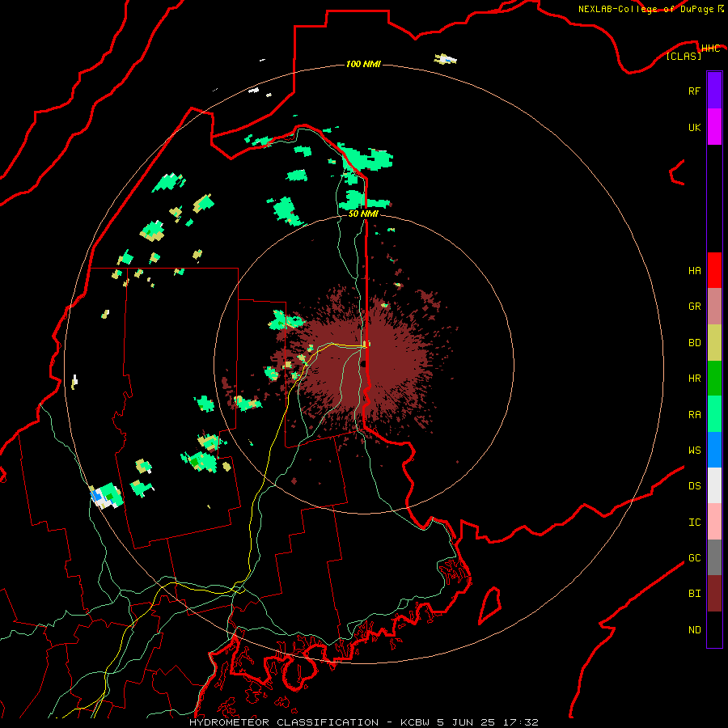Click the WS legend label
Viewport: 728px width, 728px height.
coord(694,451)
